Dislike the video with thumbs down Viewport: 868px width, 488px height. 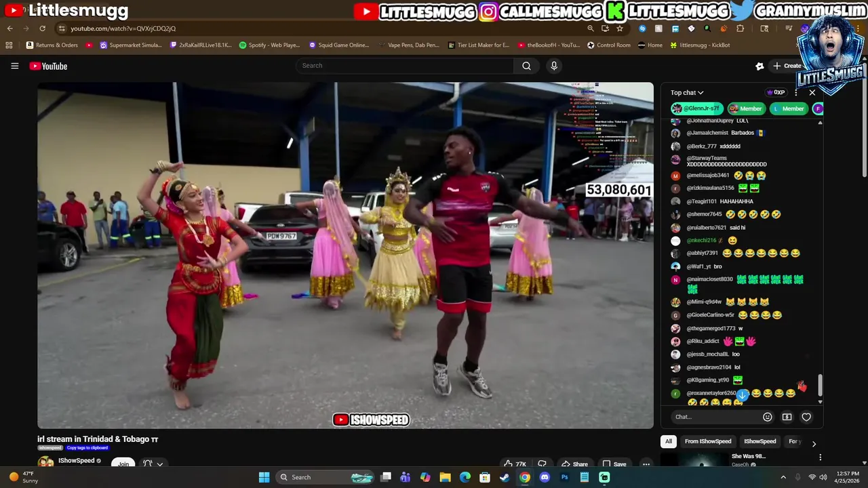(542, 464)
